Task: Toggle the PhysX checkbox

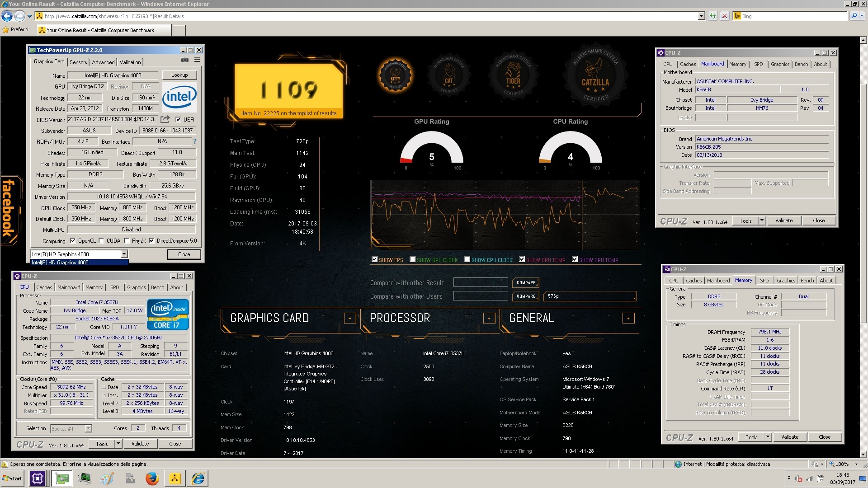Action: pyautogui.click(x=127, y=241)
